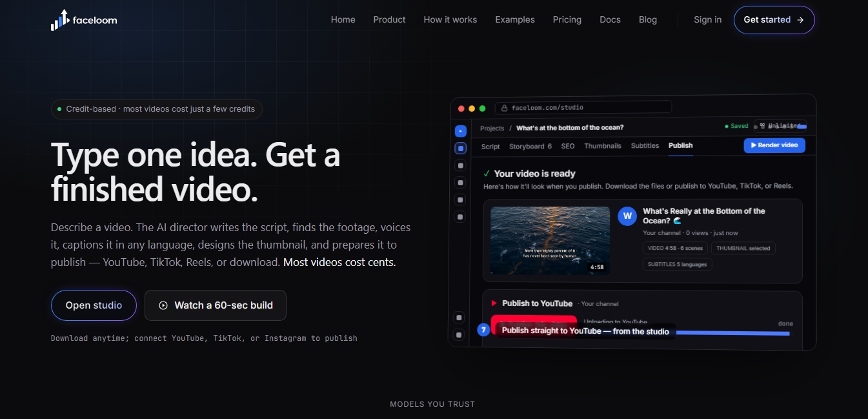
Task: Click the MODELS YOU TRUST heading
Action: (432, 404)
